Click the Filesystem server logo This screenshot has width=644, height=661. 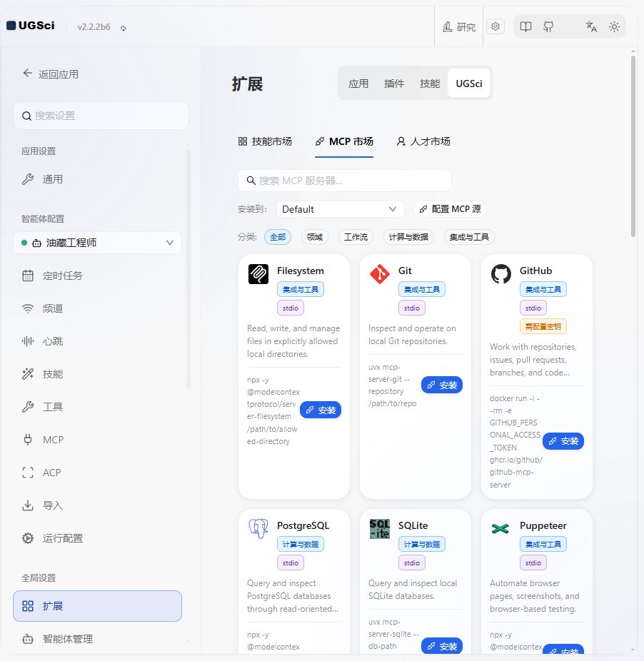(258, 274)
